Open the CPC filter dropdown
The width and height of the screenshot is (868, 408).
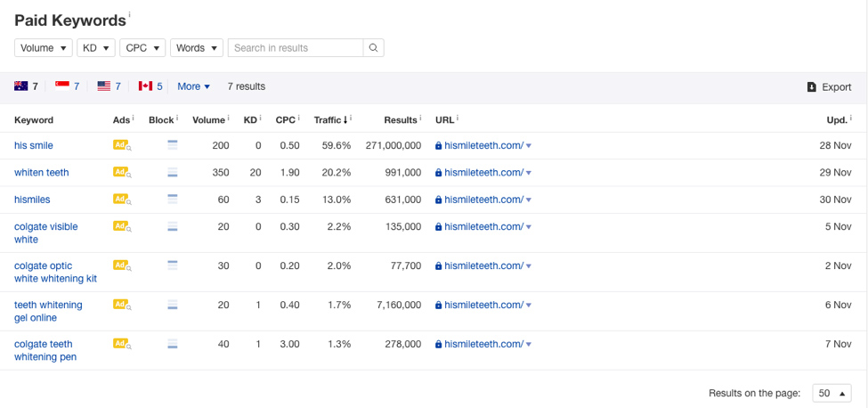142,47
